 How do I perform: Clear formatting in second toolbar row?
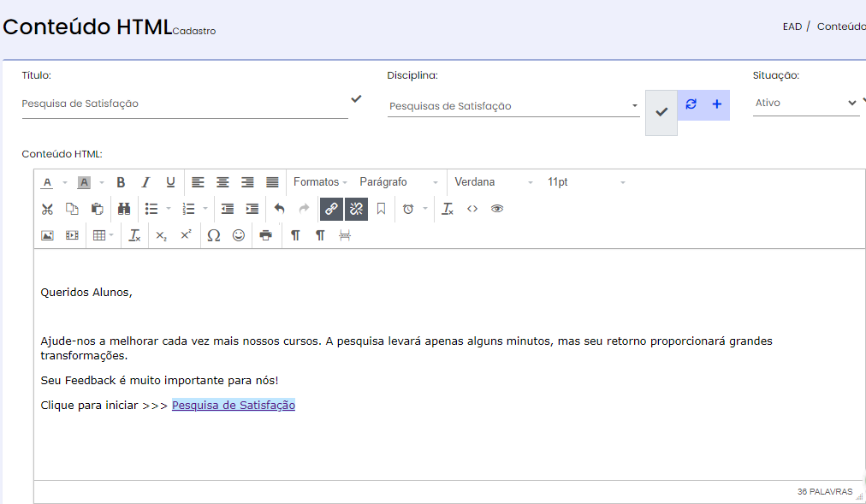pyautogui.click(x=448, y=209)
